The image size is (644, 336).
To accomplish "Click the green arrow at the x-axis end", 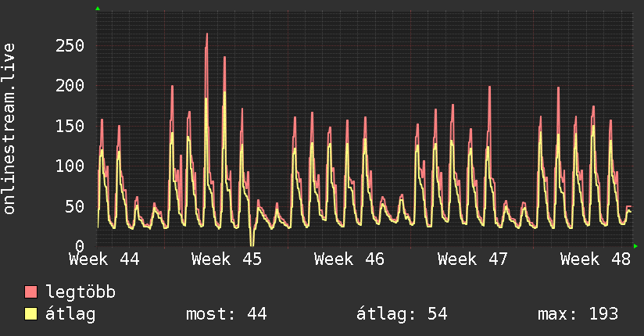I will [635, 246].
